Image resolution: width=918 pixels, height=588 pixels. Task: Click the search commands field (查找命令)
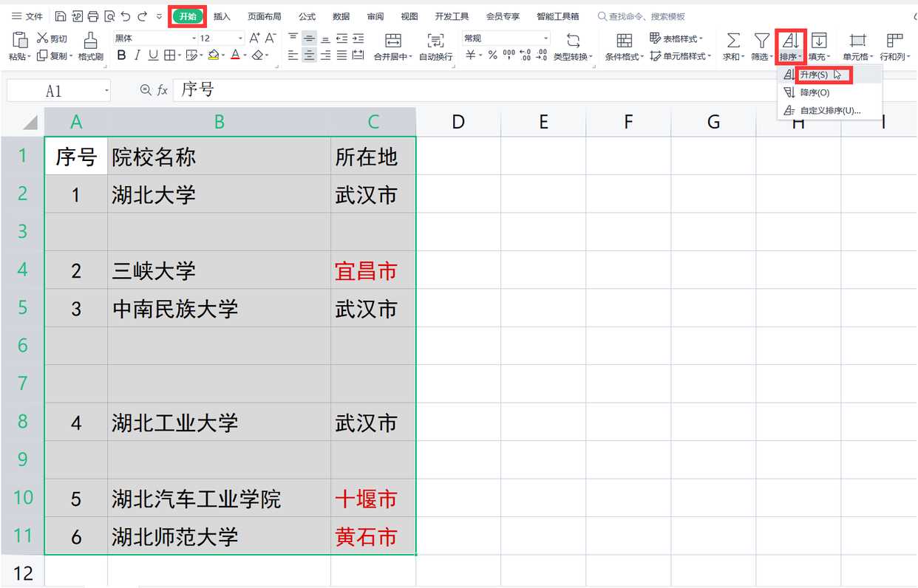click(x=642, y=16)
